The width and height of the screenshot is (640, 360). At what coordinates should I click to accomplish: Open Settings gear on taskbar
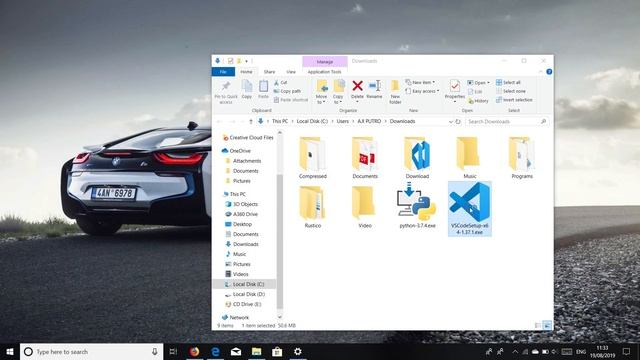point(298,351)
